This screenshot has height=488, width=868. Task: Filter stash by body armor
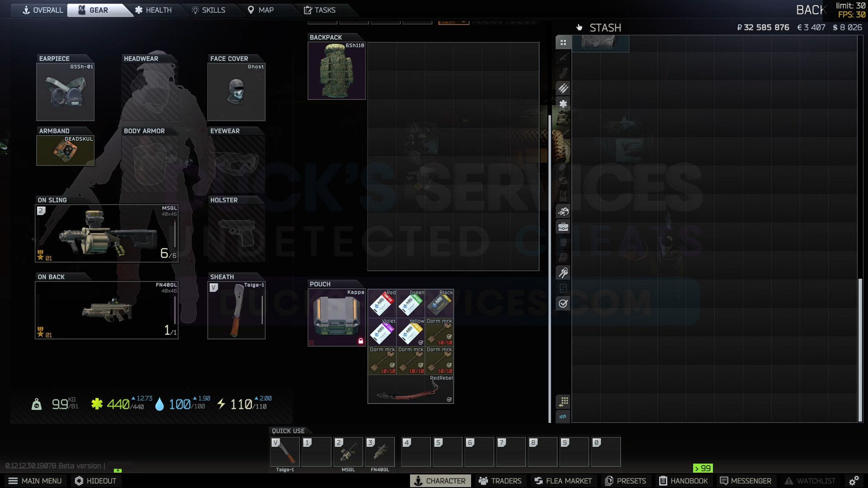click(563, 242)
